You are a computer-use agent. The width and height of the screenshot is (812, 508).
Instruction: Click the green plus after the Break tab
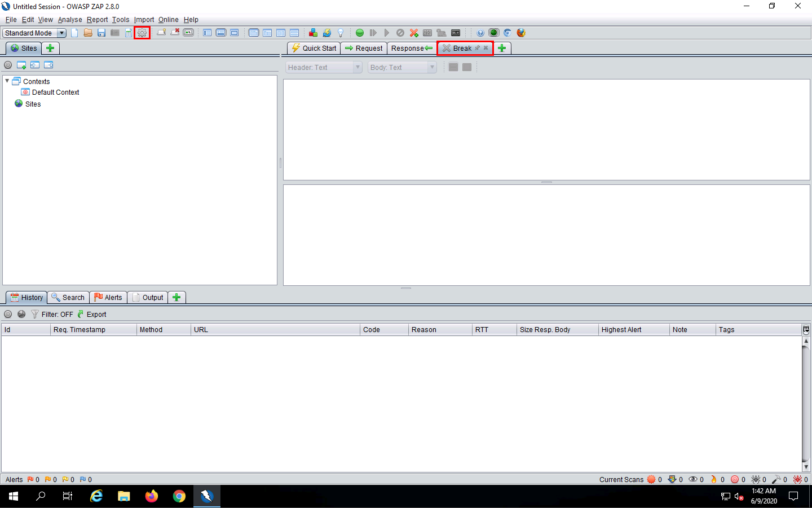click(502, 48)
